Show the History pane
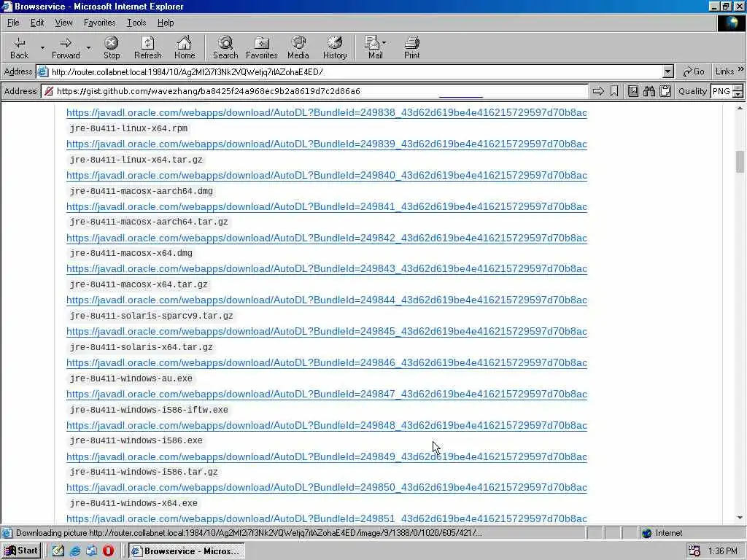Viewport: 747px width, 560px height. [335, 47]
